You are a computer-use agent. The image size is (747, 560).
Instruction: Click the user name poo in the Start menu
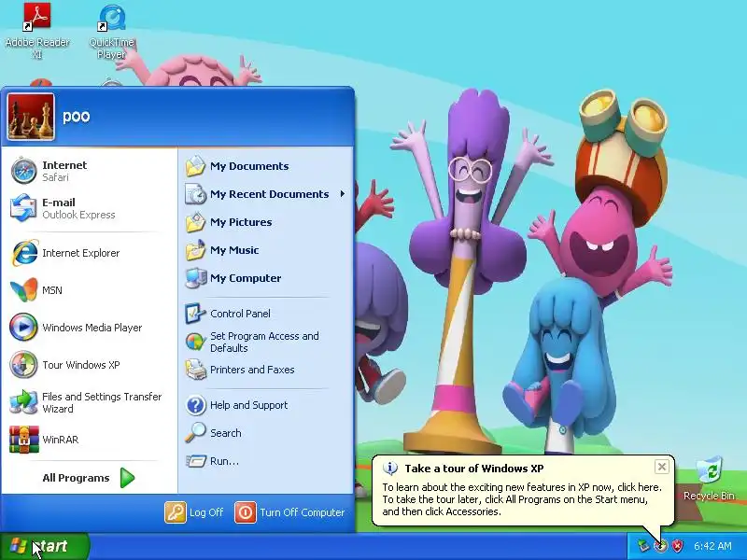(x=77, y=117)
